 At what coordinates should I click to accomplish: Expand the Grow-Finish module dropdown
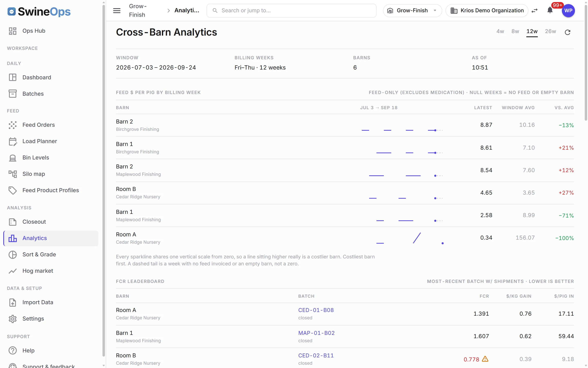[412, 10]
